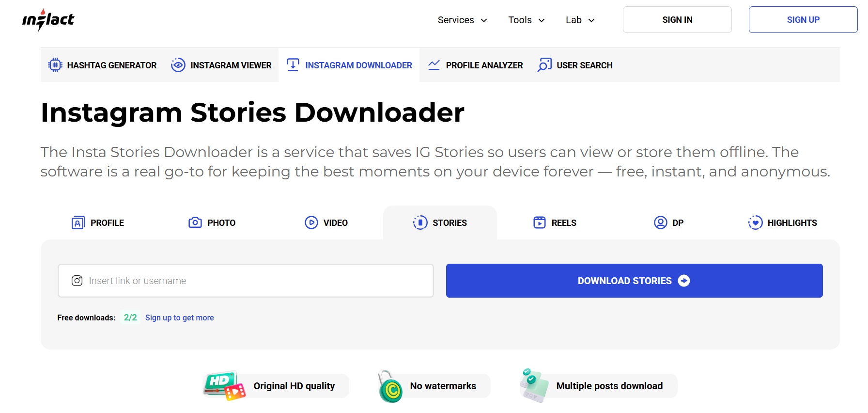Click the Highlights heart icon

pos(756,222)
